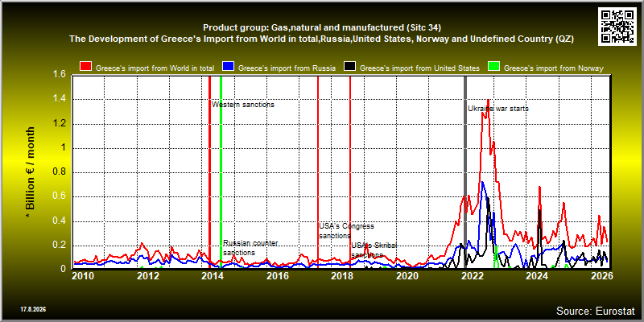The height and width of the screenshot is (322, 644).
Task: Click the 0.4 value on the y-axis
Action: (x=60, y=221)
